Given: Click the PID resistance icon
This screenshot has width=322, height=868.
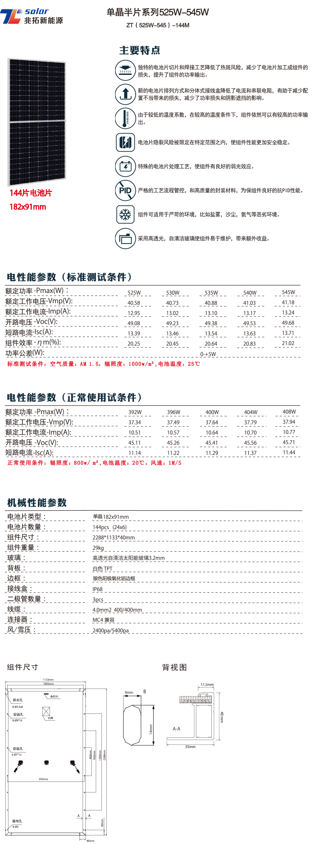Looking at the screenshot, I should (125, 190).
